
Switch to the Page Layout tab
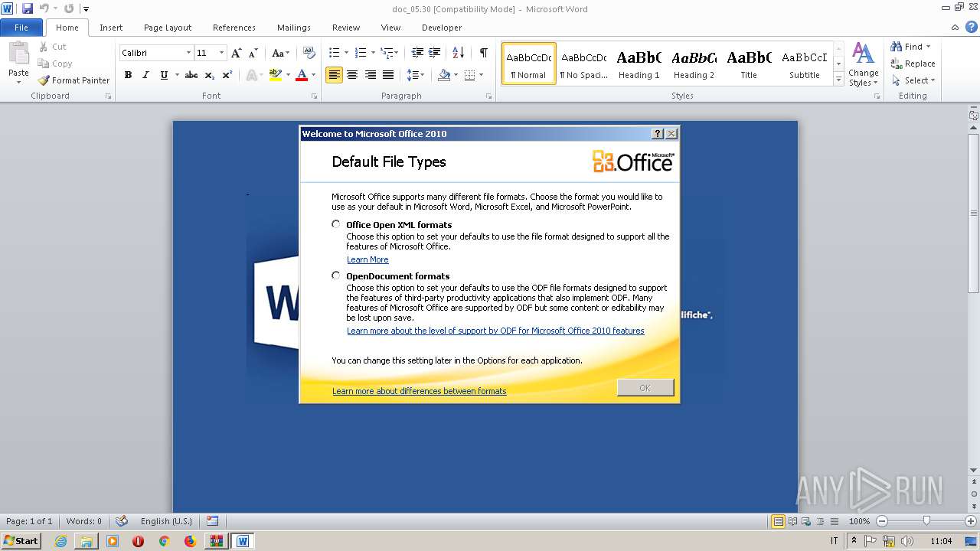168,28
